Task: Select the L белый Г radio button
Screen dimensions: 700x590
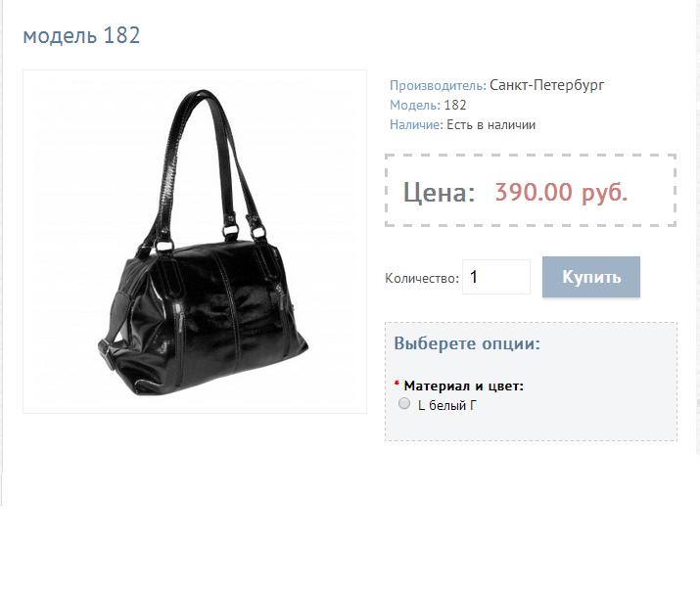Action: 404,403
